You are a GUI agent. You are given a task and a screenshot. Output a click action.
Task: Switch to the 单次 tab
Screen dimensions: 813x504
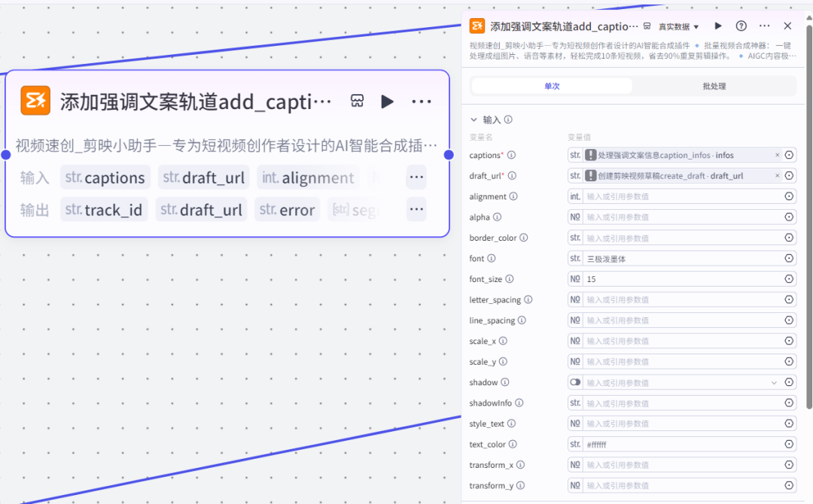click(552, 86)
